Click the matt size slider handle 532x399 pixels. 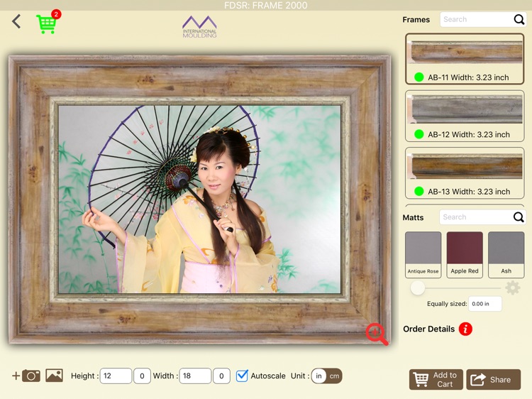pos(418,288)
